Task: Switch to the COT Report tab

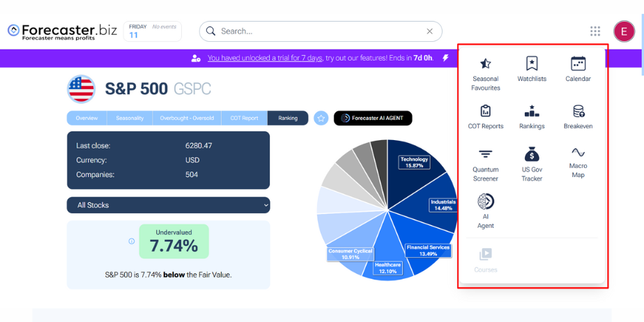Action: coord(245,118)
